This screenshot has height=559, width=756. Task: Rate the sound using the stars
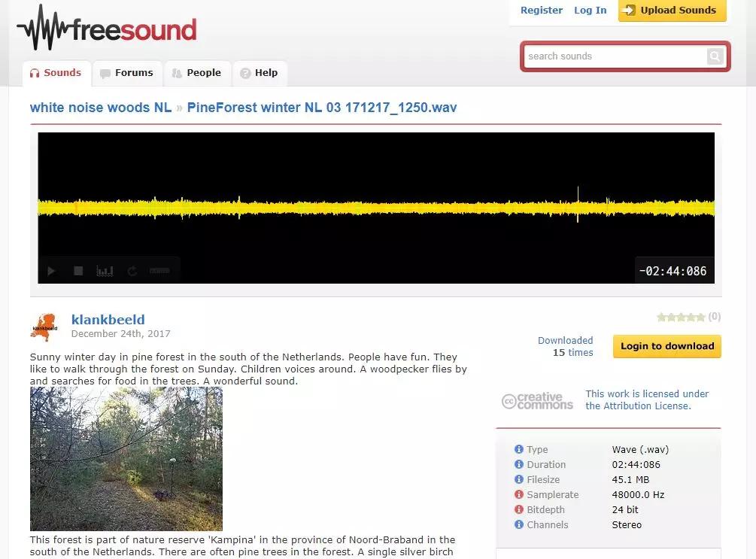tap(681, 317)
